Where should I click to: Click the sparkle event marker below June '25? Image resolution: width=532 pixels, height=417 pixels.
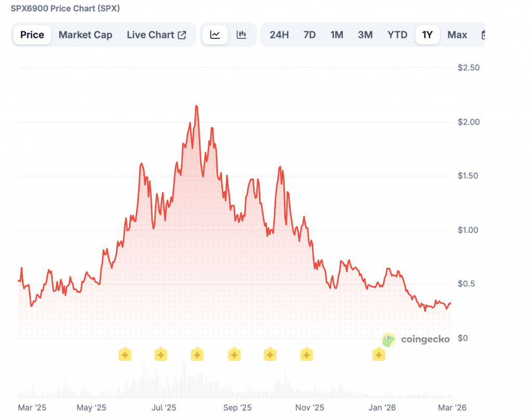coord(125,355)
